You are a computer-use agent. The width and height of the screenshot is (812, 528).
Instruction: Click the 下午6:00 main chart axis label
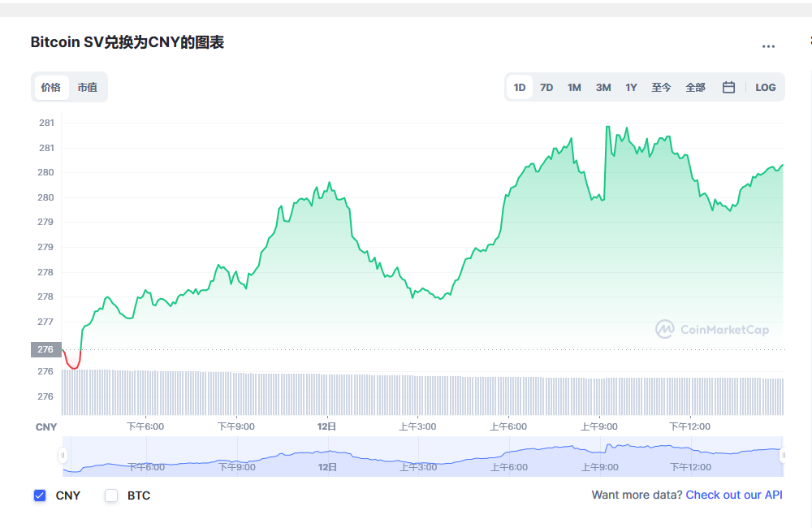coord(145,426)
